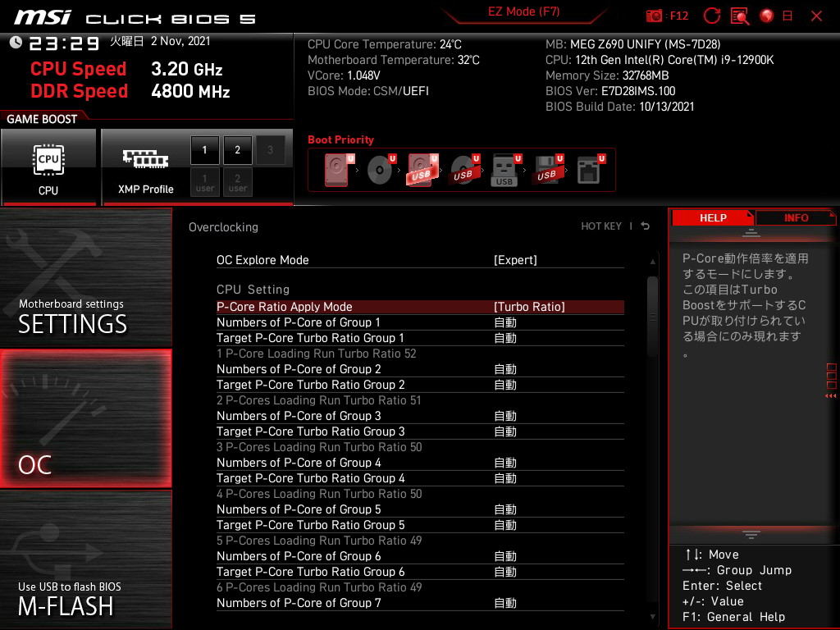840x630 pixels.
Task: Enable XMP Profile 2
Action: pyautogui.click(x=237, y=150)
